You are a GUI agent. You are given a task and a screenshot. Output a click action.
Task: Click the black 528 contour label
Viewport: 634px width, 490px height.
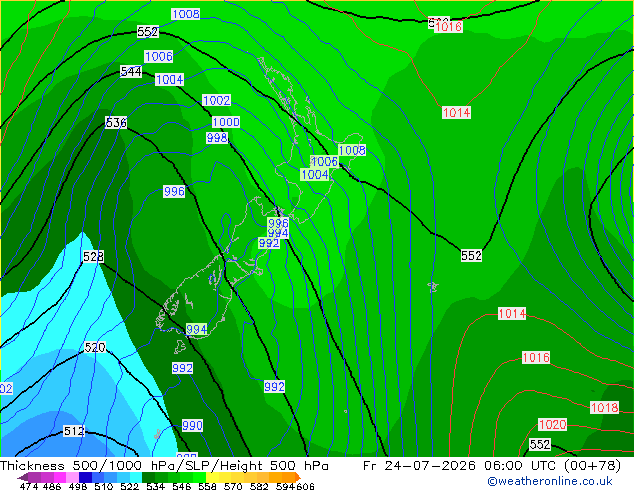coord(93,256)
